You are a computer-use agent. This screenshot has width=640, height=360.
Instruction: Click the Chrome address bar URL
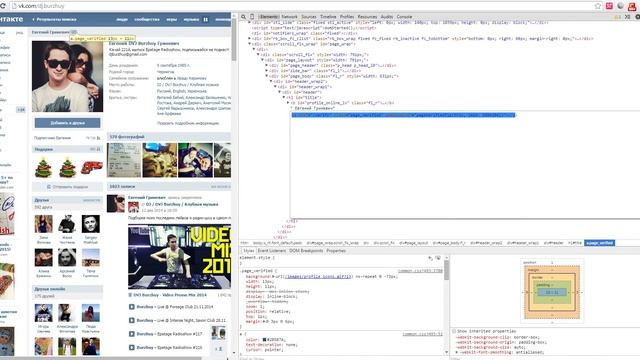tap(41, 6)
